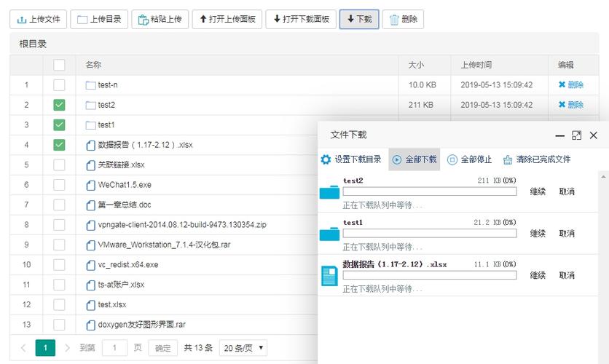Click the 确定 confirm page button

(162, 348)
